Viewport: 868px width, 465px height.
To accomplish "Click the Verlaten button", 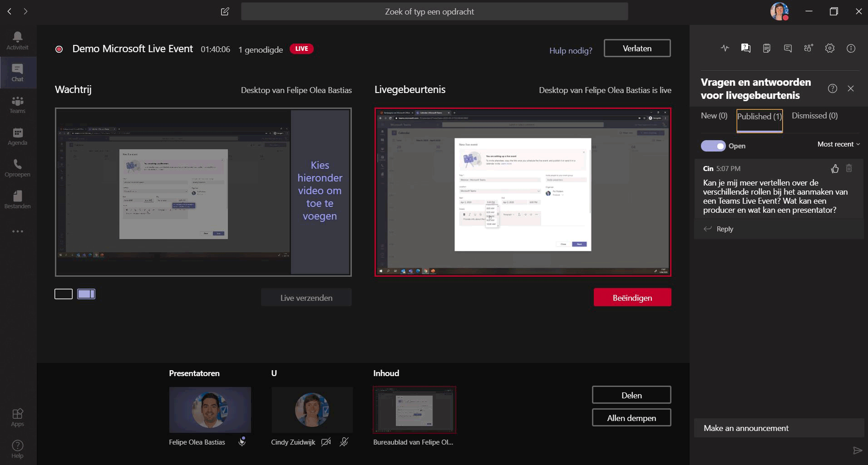I will [x=637, y=48].
